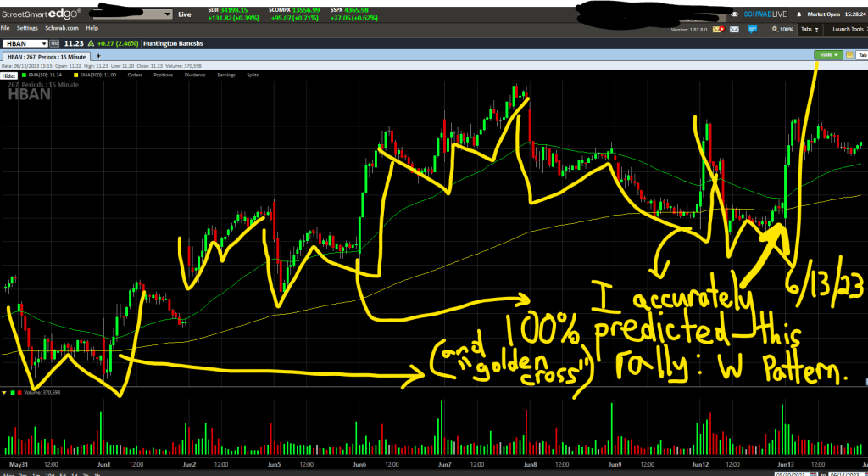Viewport: 868px width, 476px height.
Task: Click the notification bell icon
Action: click(799, 14)
